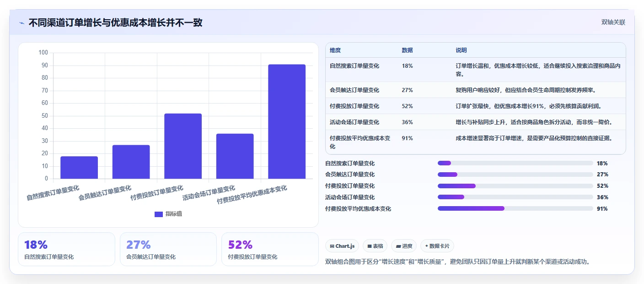Click the 数据 column header

pyautogui.click(x=407, y=50)
